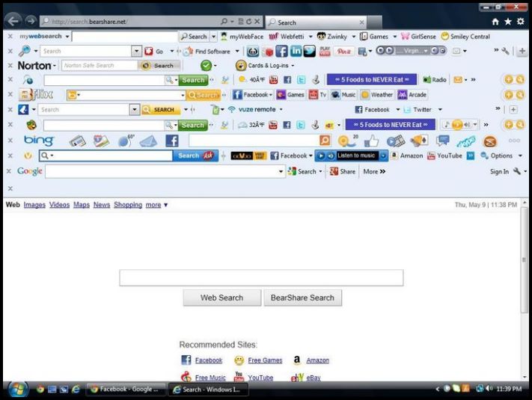The height and width of the screenshot is (400, 532).
Task: Close the Bing bar
Action: [x=10, y=140]
